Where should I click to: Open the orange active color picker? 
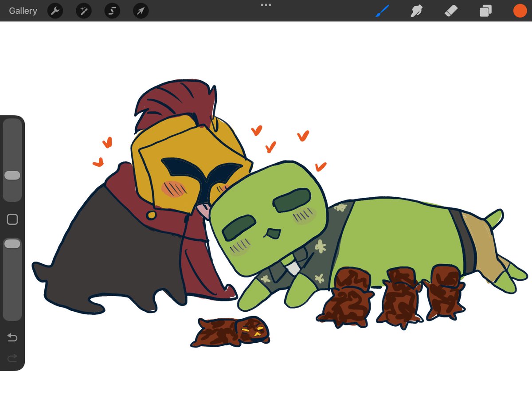pyautogui.click(x=520, y=11)
